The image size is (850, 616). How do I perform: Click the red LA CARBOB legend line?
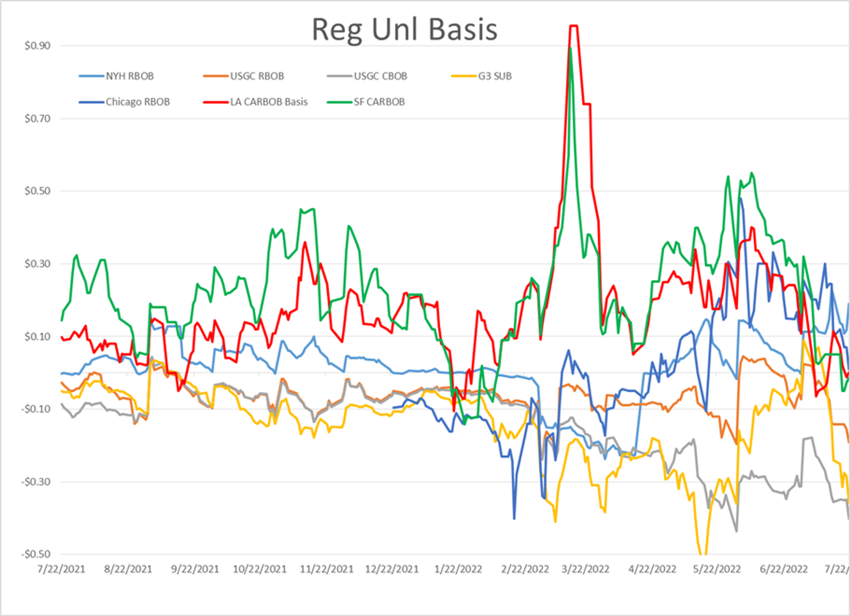point(216,102)
